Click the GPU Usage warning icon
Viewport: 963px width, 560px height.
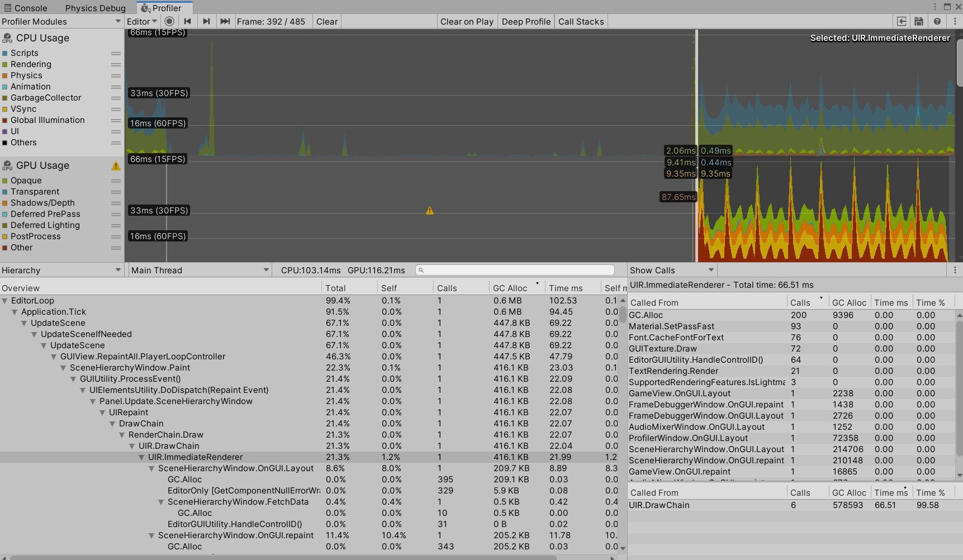pos(116,165)
